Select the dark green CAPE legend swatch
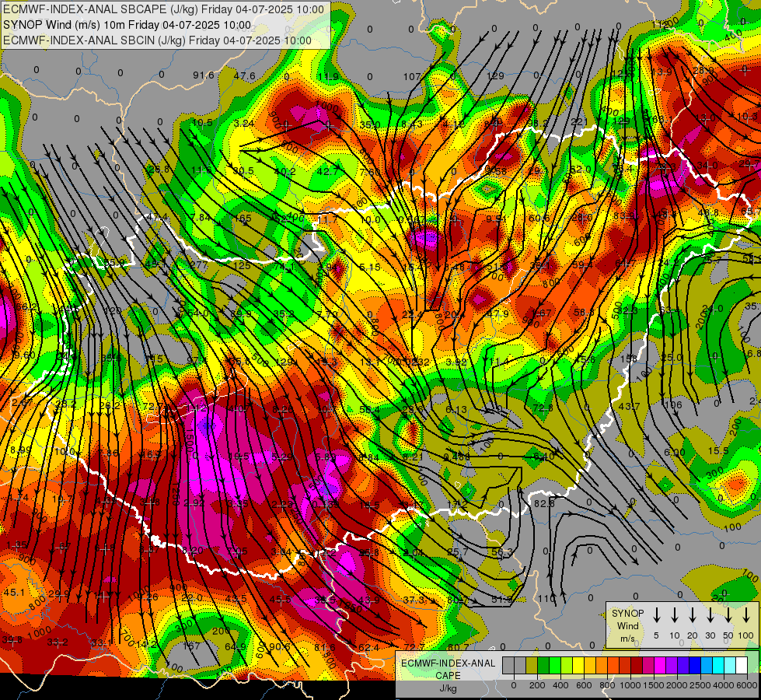The height and width of the screenshot is (700, 761). click(x=543, y=666)
